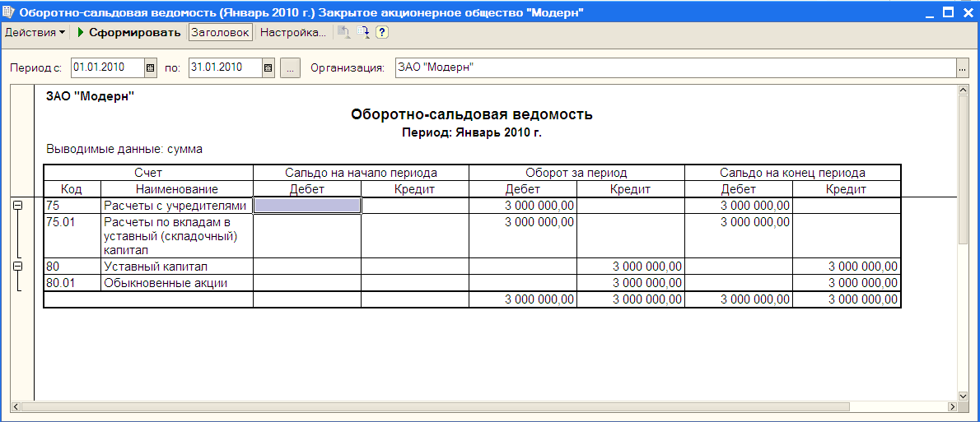This screenshot has width=980, height=422.
Task: Click the highlighted opening debit cell for account 75
Action: coord(307,206)
